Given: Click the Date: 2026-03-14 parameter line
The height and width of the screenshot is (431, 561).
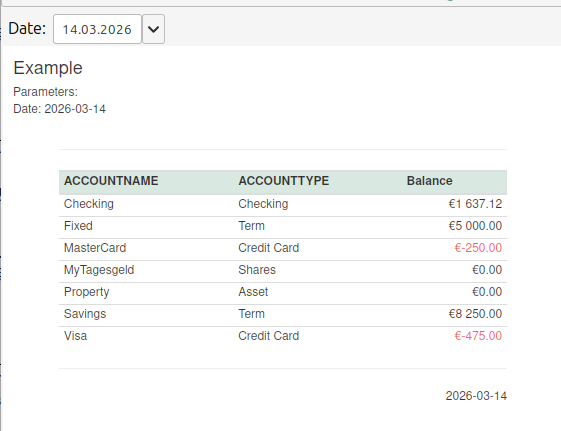Looking at the screenshot, I should 59,109.
